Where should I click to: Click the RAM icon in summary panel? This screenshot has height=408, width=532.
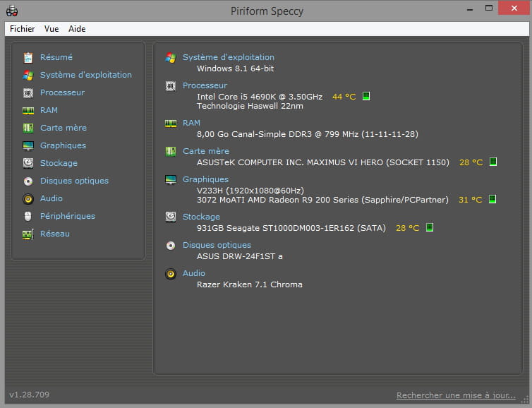coord(171,124)
